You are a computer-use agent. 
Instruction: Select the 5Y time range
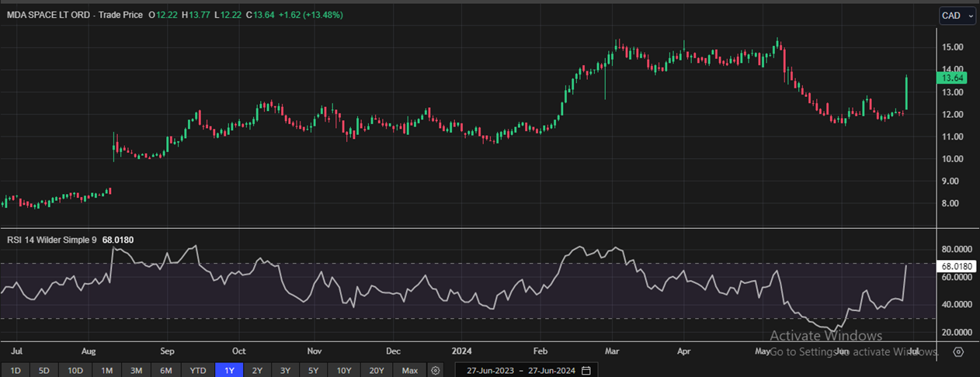pos(315,370)
